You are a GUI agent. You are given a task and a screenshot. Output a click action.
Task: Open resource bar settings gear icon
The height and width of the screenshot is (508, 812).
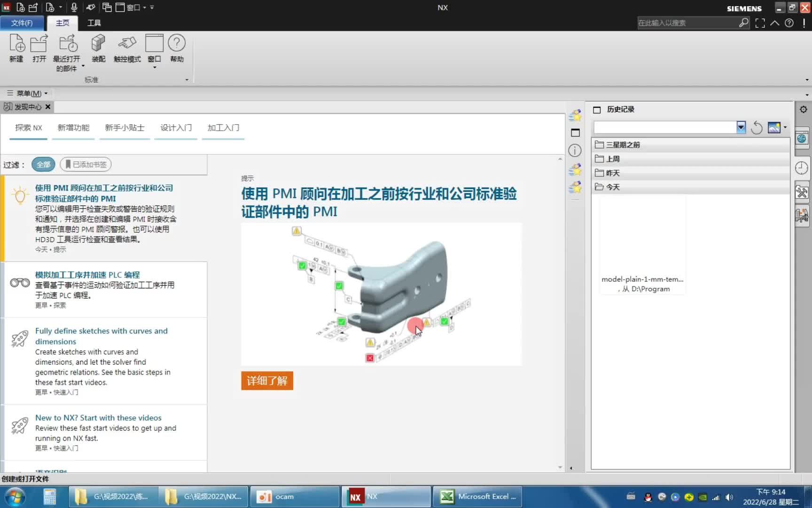(804, 109)
